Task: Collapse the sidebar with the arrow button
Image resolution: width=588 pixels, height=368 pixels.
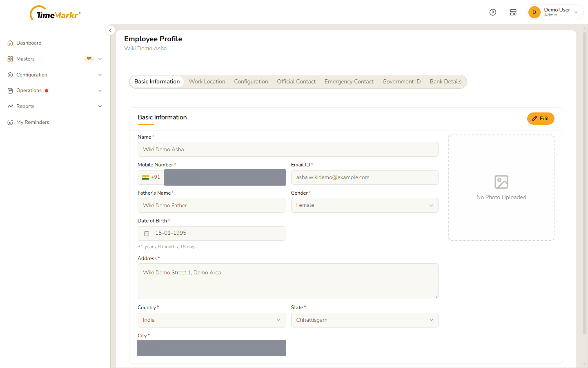Action: coord(110,30)
